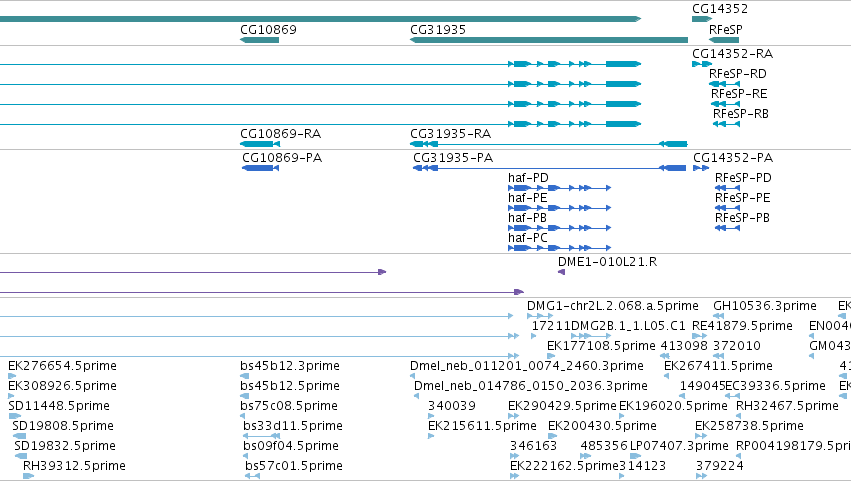The image size is (851, 481).
Task: Click the haf-PB protein label
Action: (x=528, y=218)
